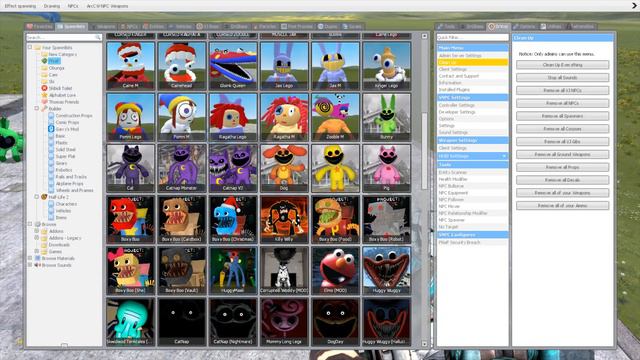Spawn the Mommy Long Legs model
640x360 pixels.
pyautogui.click(x=284, y=322)
